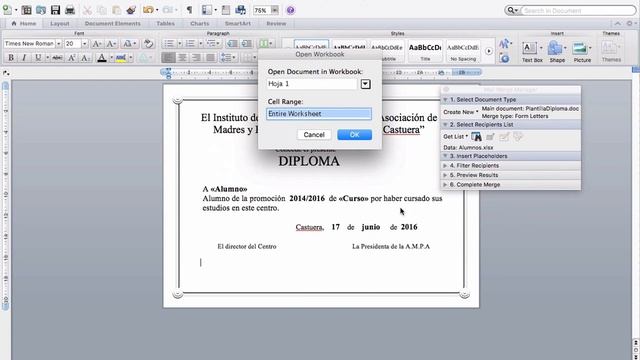Click the purple Help question mark icon
The height and width of the screenshot is (360, 640).
pyautogui.click(x=291, y=10)
